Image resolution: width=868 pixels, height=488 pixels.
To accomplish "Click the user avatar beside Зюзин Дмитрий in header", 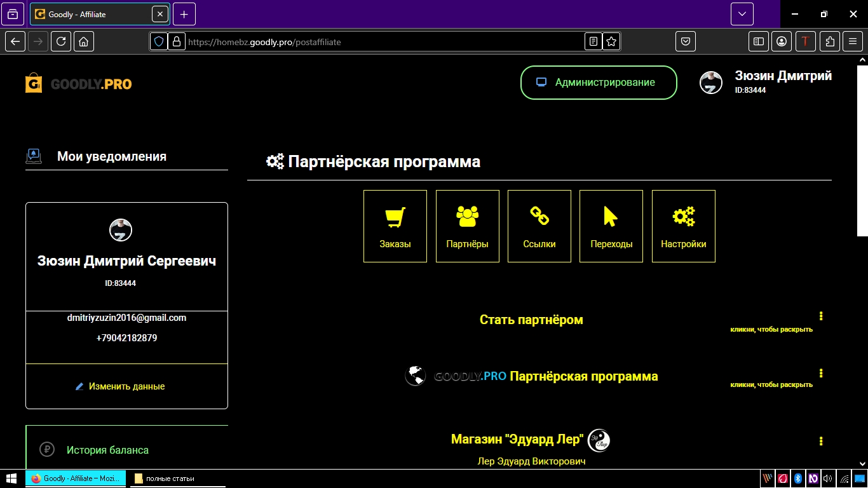I will (711, 83).
